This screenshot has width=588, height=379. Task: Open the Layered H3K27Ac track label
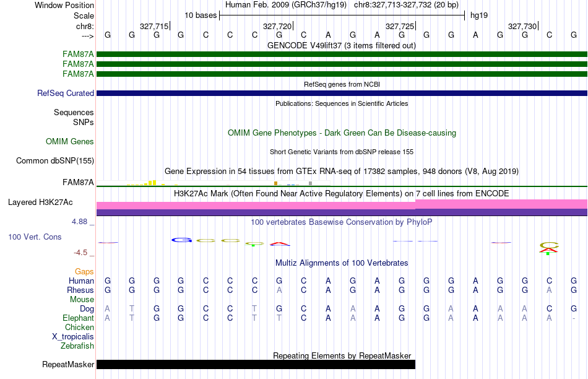40,203
